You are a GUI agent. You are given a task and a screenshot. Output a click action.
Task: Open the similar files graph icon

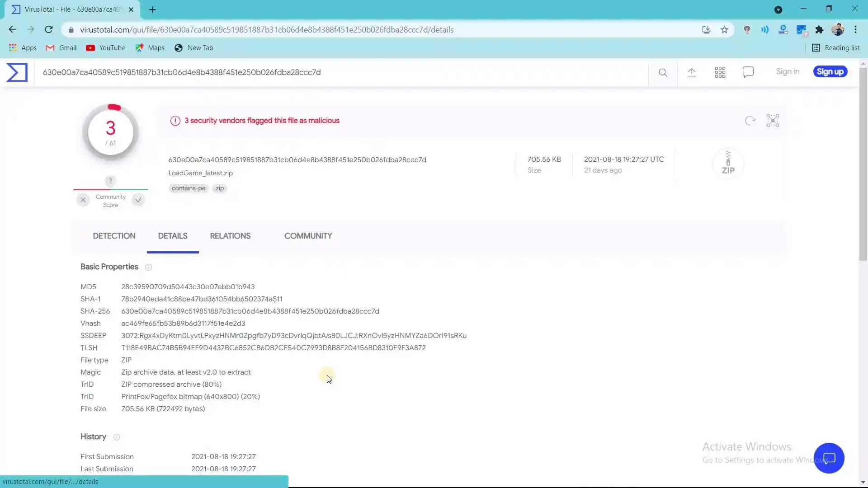tap(773, 121)
